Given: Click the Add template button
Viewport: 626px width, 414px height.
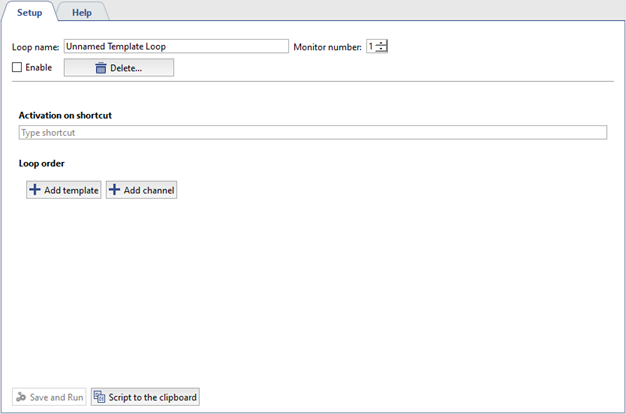Looking at the screenshot, I should click(x=64, y=190).
